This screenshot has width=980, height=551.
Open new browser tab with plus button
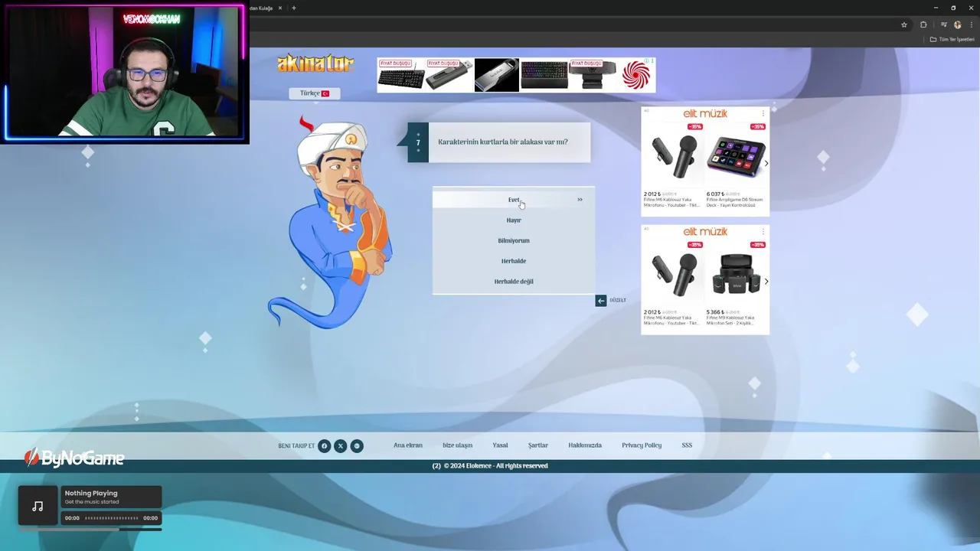coord(294,8)
